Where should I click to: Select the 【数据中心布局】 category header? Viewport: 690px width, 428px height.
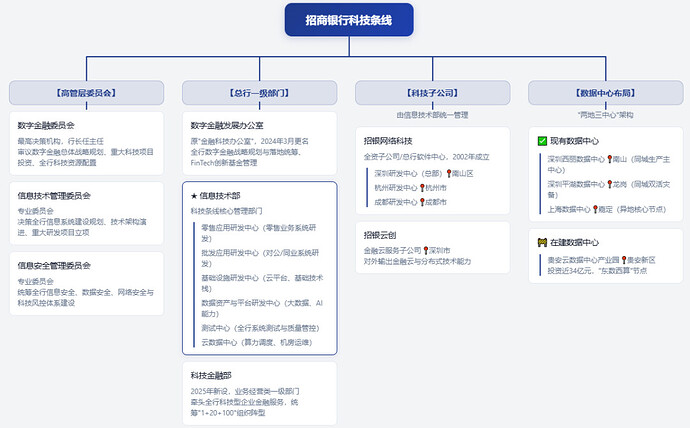pos(606,93)
